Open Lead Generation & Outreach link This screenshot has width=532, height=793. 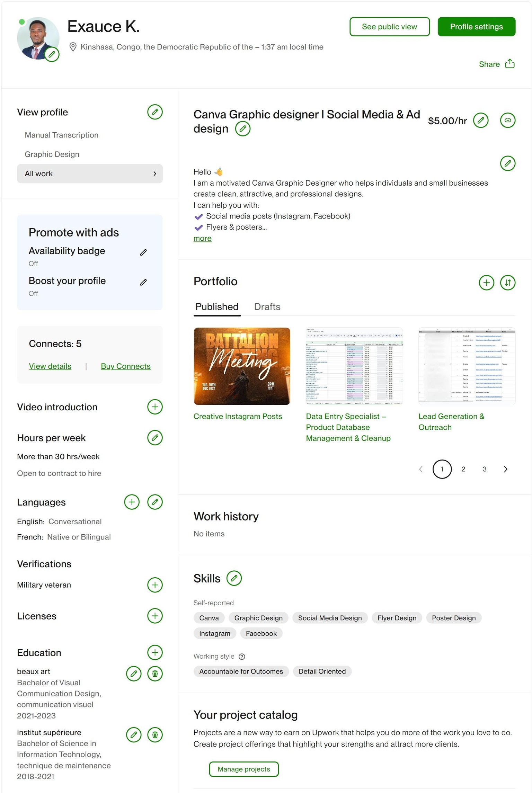(451, 422)
